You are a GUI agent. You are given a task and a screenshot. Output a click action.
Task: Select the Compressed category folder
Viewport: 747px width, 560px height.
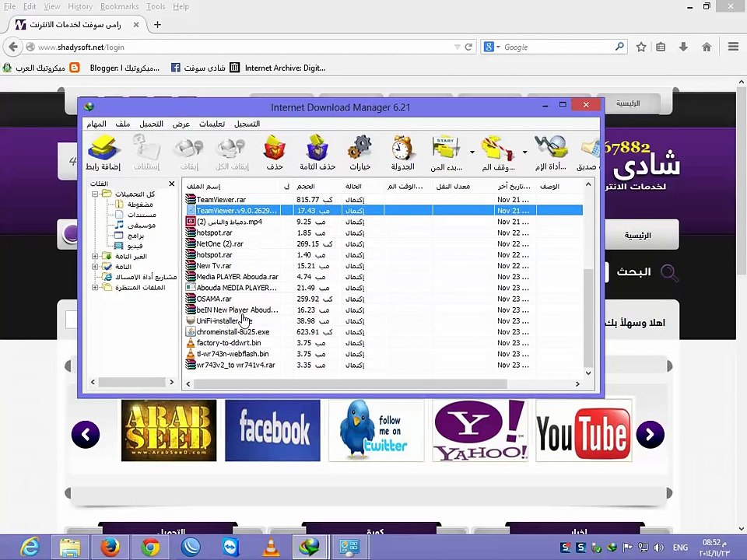(x=133, y=205)
